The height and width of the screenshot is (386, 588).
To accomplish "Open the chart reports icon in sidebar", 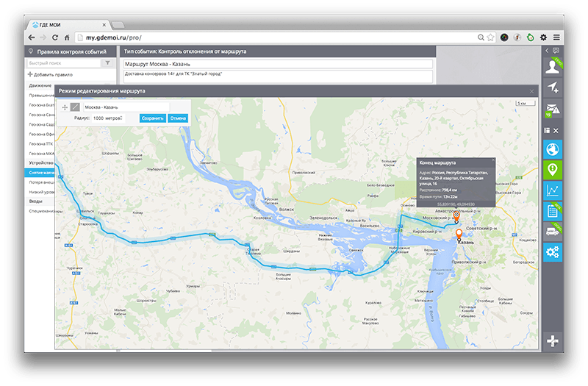I will (x=553, y=190).
